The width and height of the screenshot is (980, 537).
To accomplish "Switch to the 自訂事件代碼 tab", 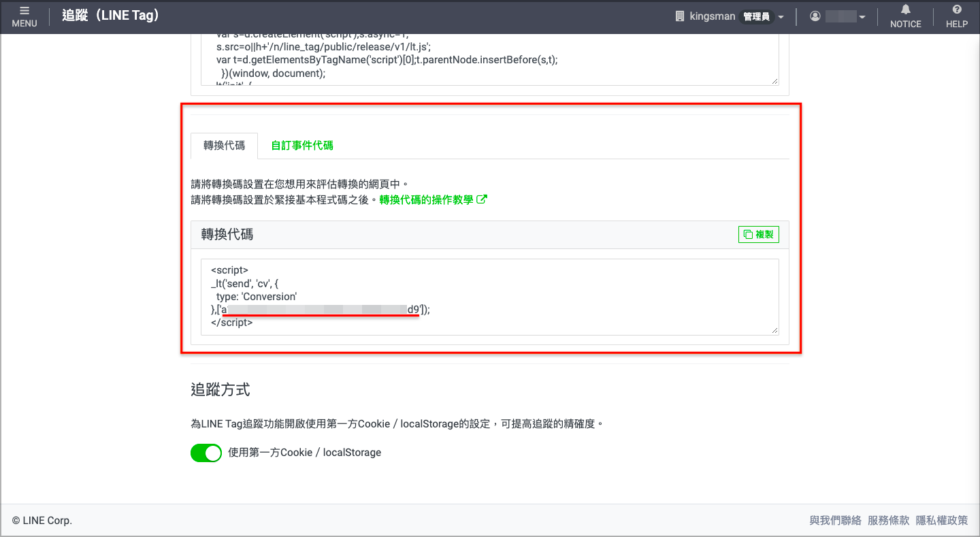I will 302,146.
